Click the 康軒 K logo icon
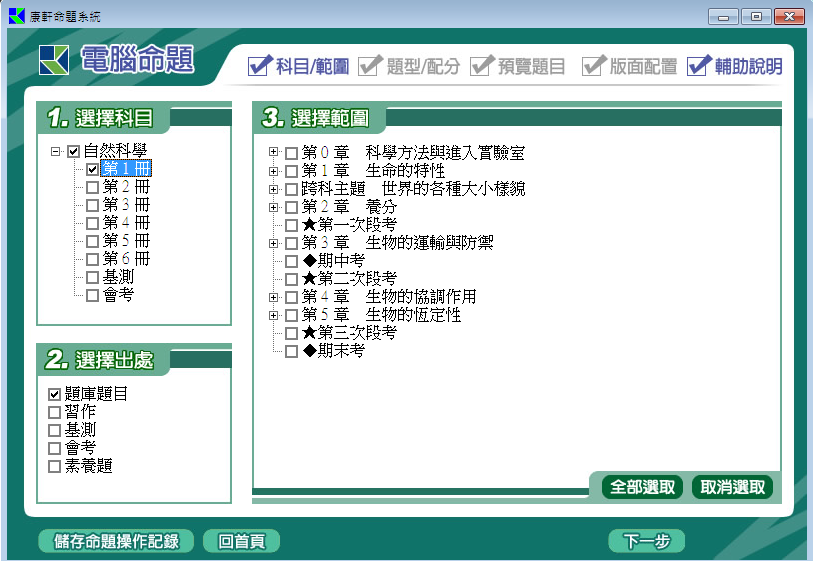The height and width of the screenshot is (561, 813). [54, 60]
